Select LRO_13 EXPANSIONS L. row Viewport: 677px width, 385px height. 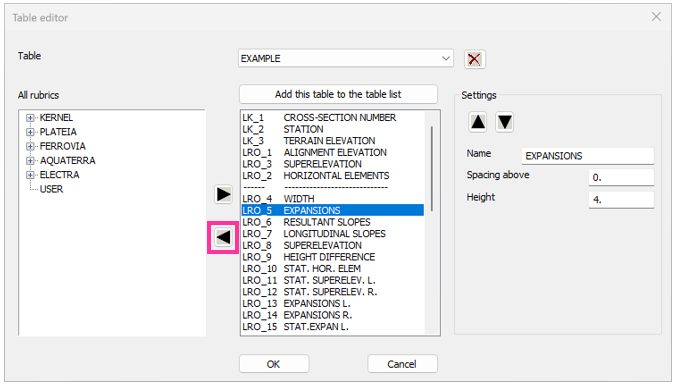coord(332,303)
